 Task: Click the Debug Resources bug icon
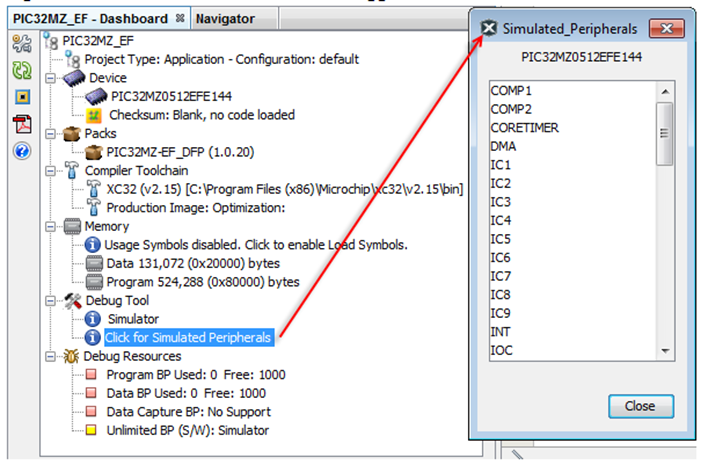pyautogui.click(x=71, y=357)
